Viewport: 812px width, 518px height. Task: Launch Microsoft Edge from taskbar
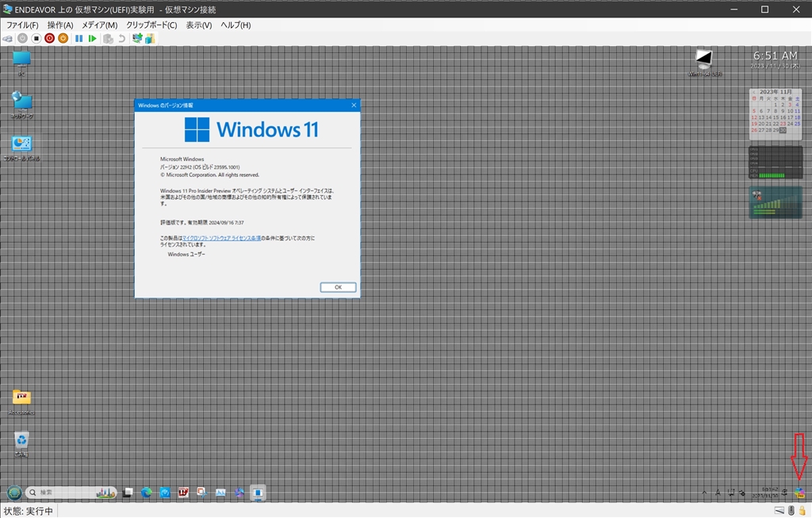tap(147, 492)
